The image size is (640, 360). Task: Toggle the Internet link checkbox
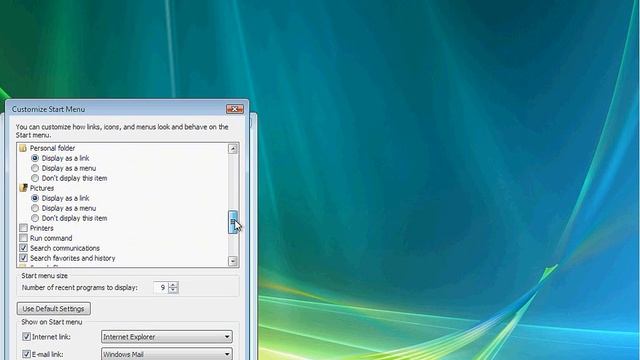coord(27,337)
